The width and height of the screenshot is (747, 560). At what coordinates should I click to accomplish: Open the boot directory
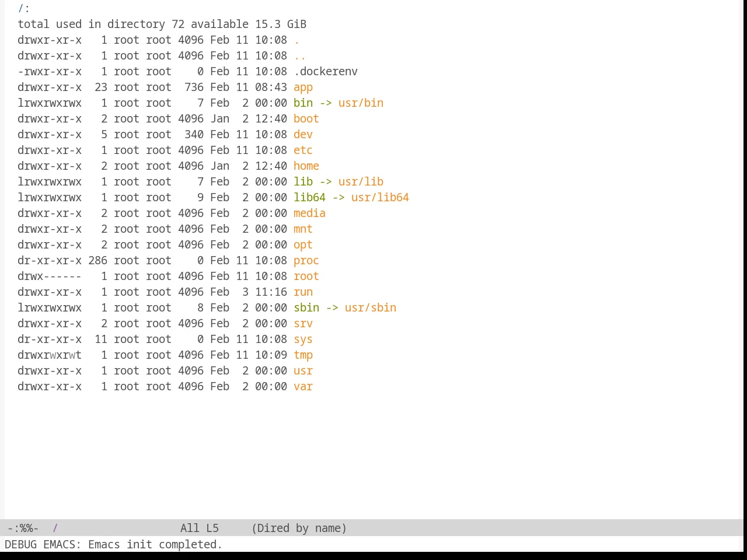[x=306, y=119]
